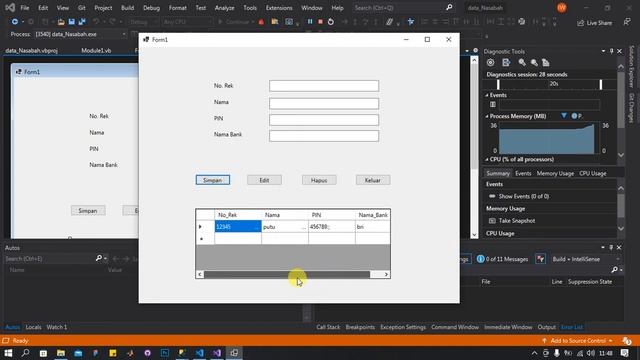This screenshot has width=640, height=360.
Task: Click the left diagnostics timeline selection handle
Action: [498, 84]
